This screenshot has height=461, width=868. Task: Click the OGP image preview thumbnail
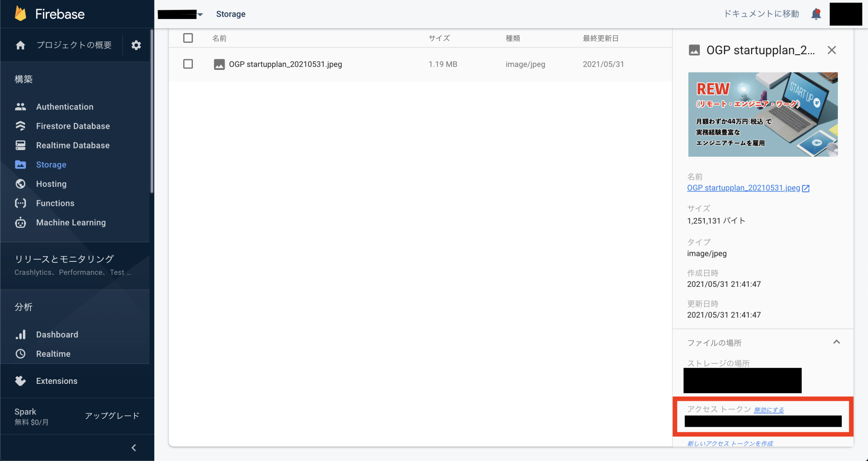point(762,114)
